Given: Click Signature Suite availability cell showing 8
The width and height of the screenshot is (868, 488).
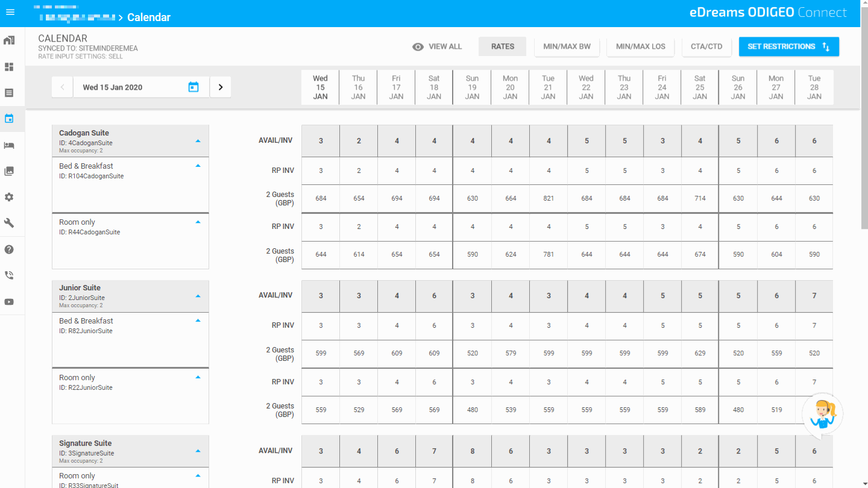Looking at the screenshot, I should (473, 451).
